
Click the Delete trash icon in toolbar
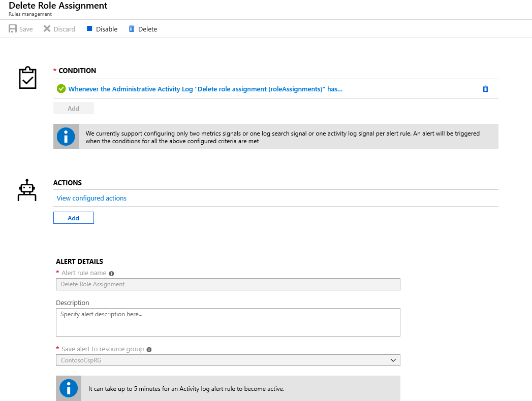click(132, 28)
